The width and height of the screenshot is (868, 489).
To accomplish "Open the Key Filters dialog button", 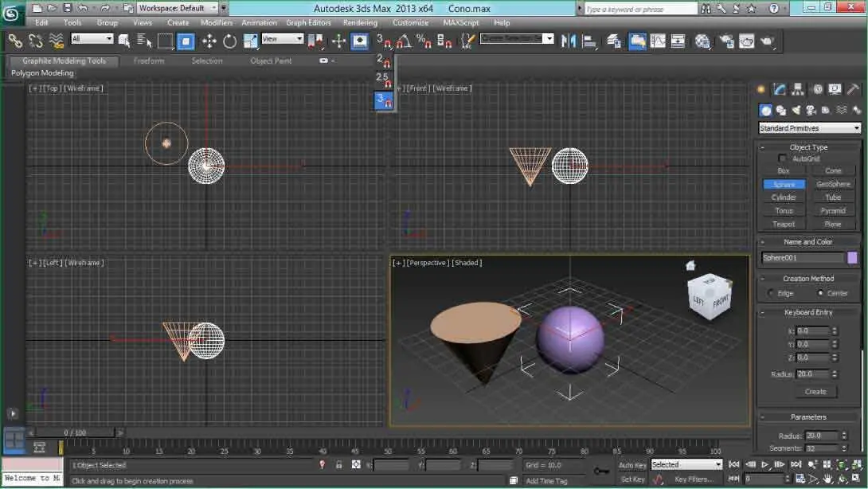I will pos(693,479).
